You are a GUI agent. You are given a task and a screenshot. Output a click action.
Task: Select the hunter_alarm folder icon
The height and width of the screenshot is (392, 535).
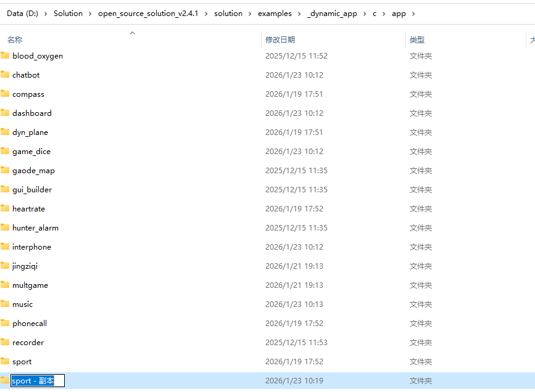pyautogui.click(x=5, y=227)
